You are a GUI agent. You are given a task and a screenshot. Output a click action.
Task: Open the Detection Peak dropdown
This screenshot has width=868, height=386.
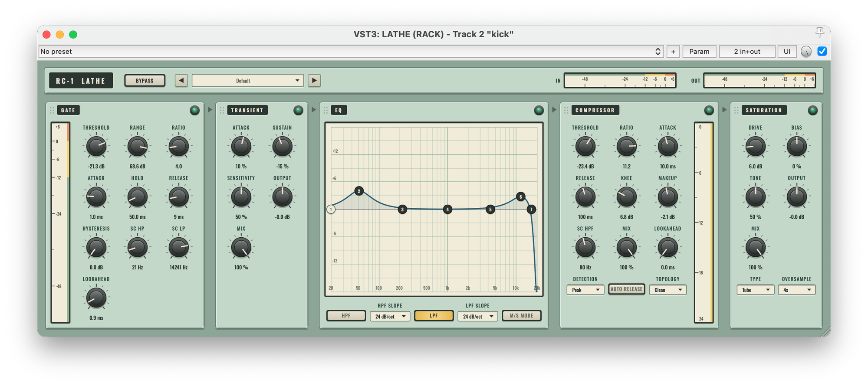tap(585, 290)
